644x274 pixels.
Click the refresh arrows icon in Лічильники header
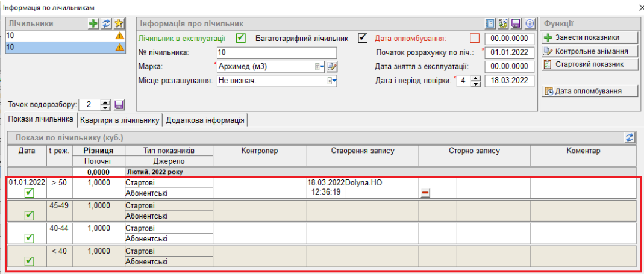[x=106, y=23]
